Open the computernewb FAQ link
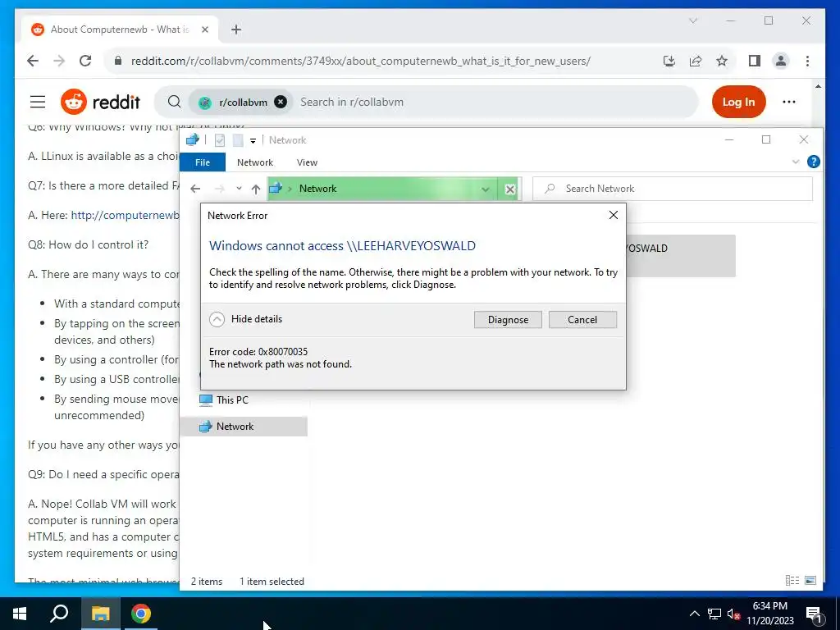Screen dimensions: 840x630 (x=125, y=216)
